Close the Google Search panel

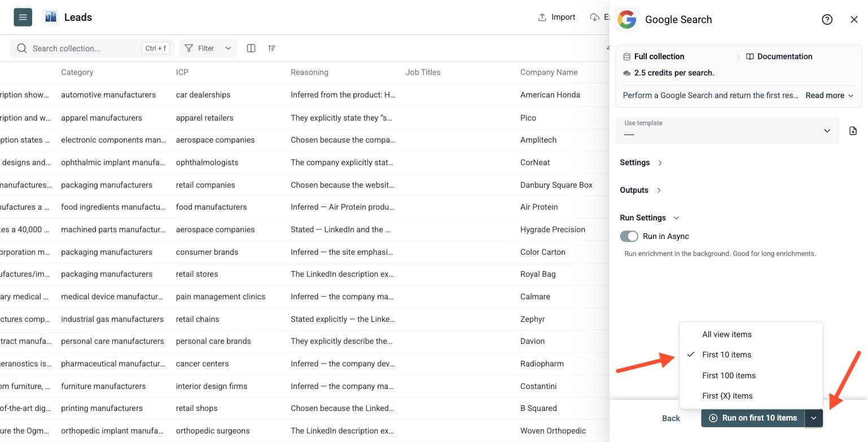click(x=854, y=20)
